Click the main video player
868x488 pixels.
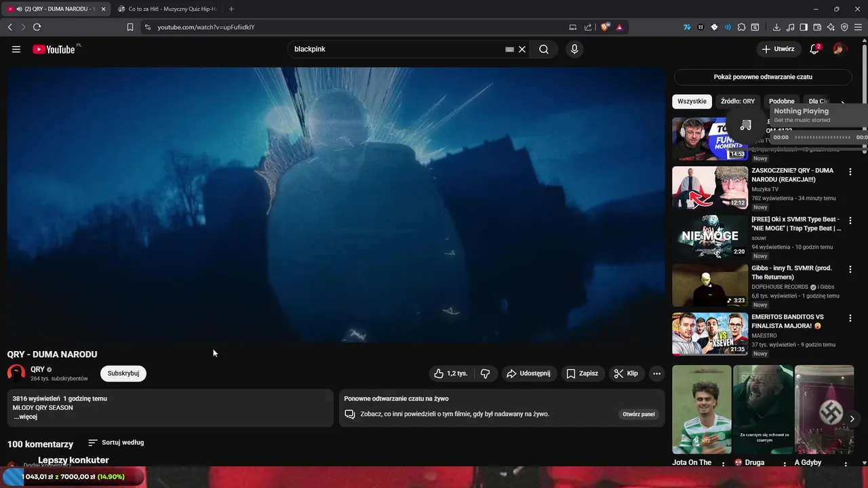[336, 205]
